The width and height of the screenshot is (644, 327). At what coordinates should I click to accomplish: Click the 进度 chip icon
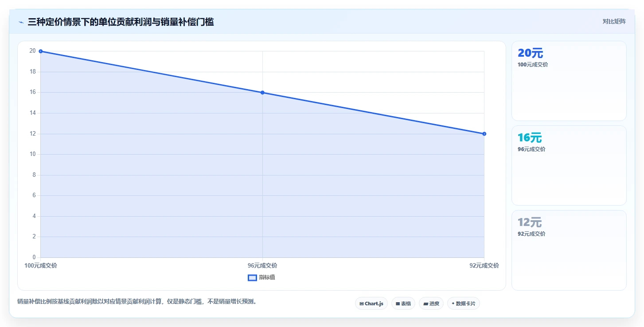(x=425, y=304)
